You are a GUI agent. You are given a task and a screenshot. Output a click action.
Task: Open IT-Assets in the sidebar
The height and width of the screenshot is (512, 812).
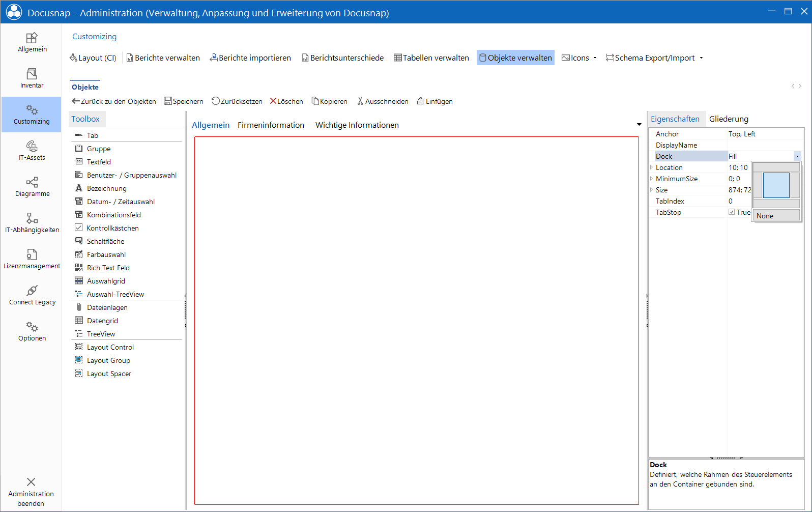click(x=32, y=151)
